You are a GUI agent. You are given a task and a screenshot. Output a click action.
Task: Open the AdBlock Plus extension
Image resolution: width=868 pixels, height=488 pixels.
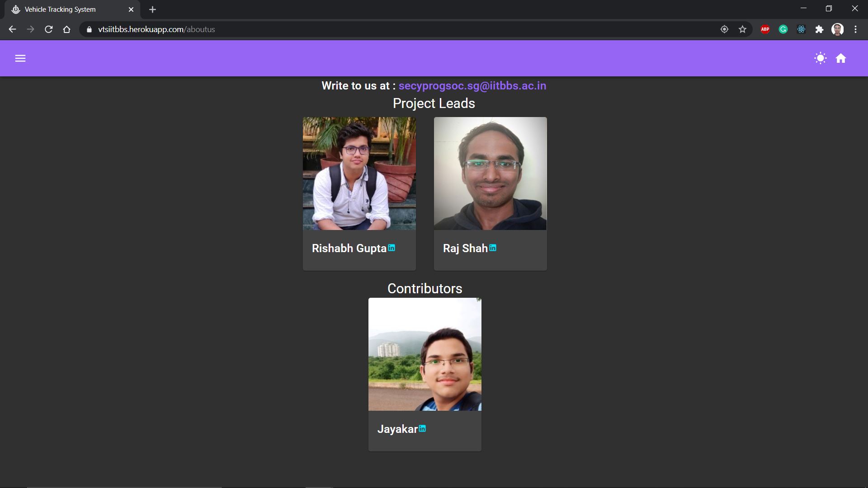click(x=765, y=29)
